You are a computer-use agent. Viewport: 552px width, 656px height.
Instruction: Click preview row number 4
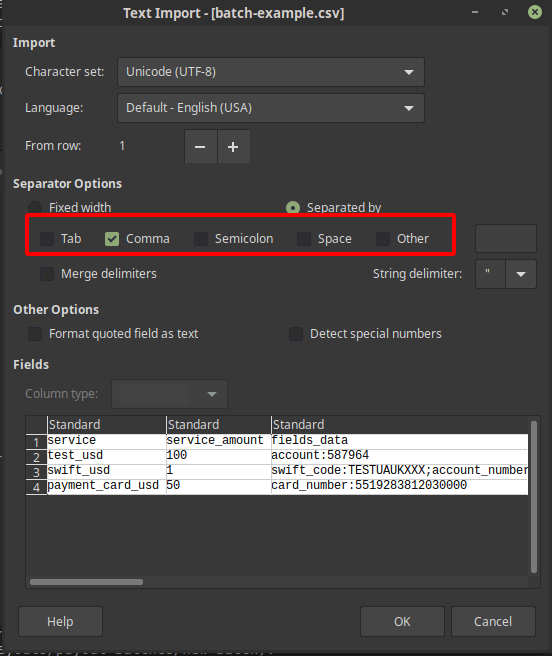point(36,487)
